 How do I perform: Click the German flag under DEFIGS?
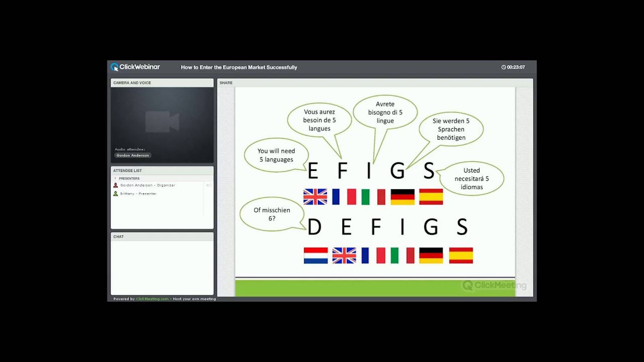[431, 255]
